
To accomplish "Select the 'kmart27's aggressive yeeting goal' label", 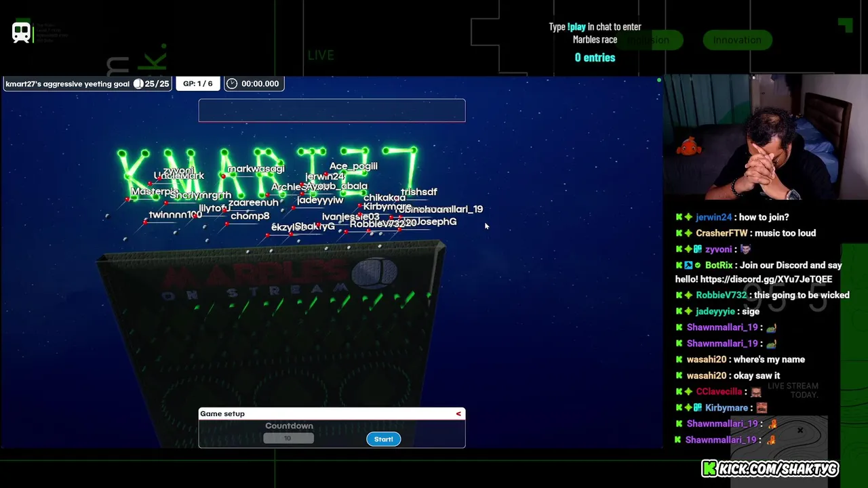I will 67,83.
